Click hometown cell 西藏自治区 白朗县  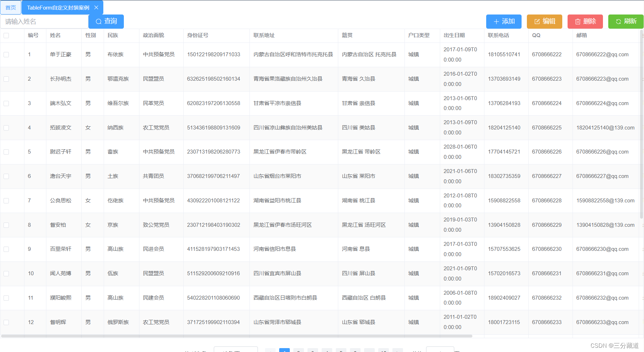point(364,298)
